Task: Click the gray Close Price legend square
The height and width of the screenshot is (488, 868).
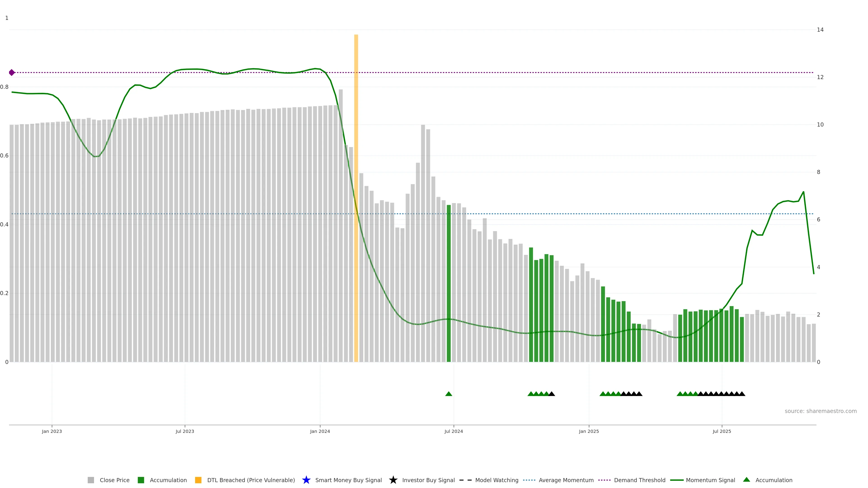Action: coord(91,480)
